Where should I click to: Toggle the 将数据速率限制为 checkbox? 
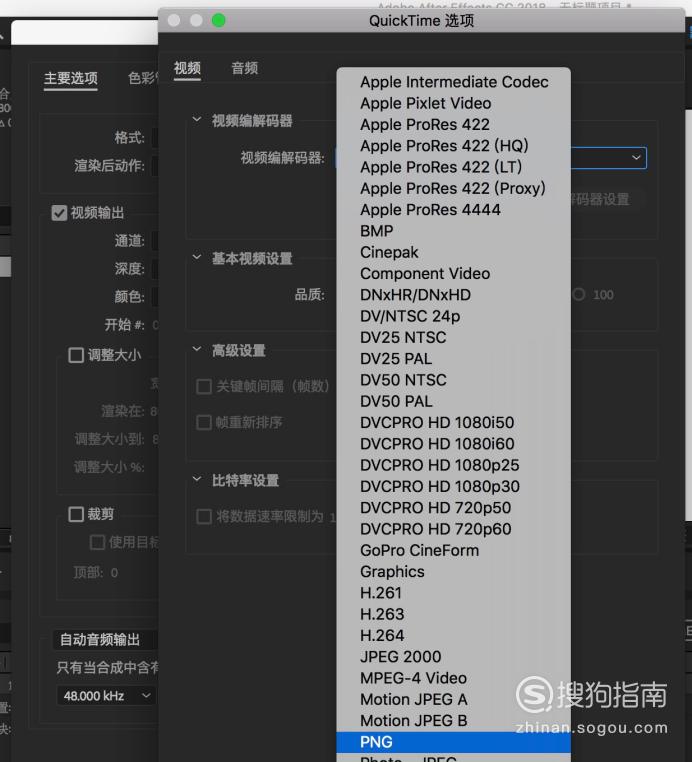[204, 517]
